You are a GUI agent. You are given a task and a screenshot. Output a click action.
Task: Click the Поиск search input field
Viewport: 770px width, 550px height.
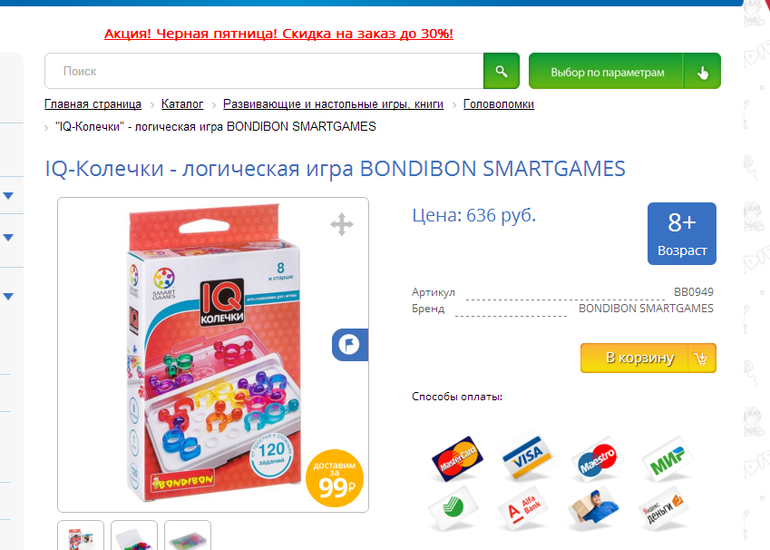(x=264, y=71)
